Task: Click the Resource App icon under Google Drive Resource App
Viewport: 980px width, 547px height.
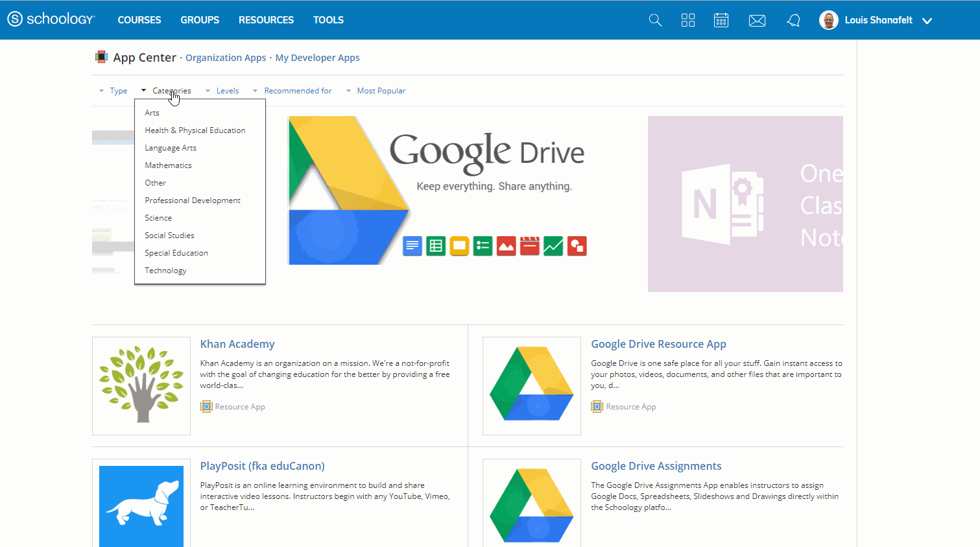Action: [x=597, y=407]
